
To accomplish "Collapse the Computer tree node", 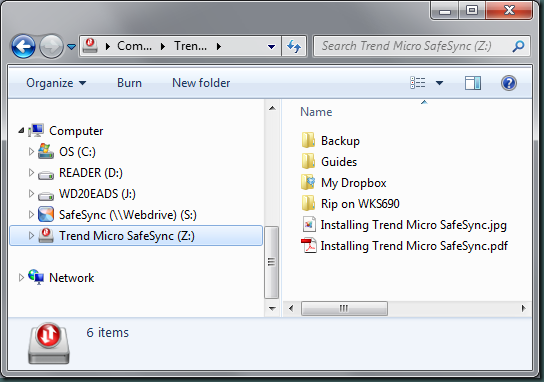I will 21,130.
